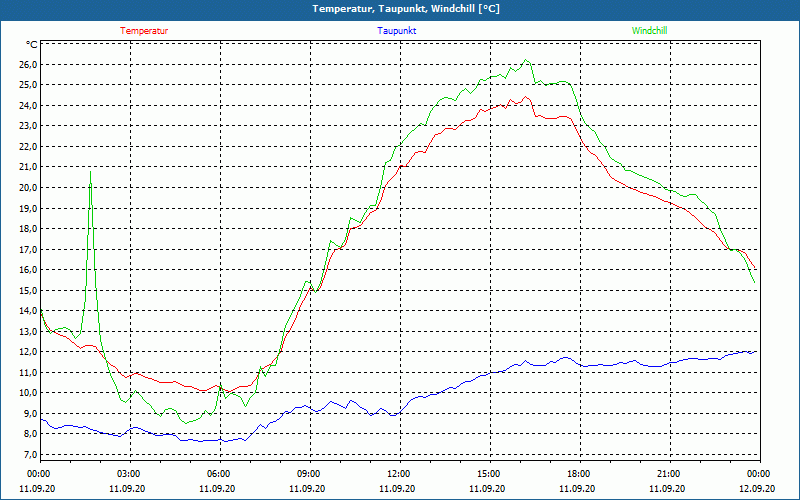This screenshot has height=500, width=800.
Task: Click the 21,0 y-axis value
Action: (29, 167)
